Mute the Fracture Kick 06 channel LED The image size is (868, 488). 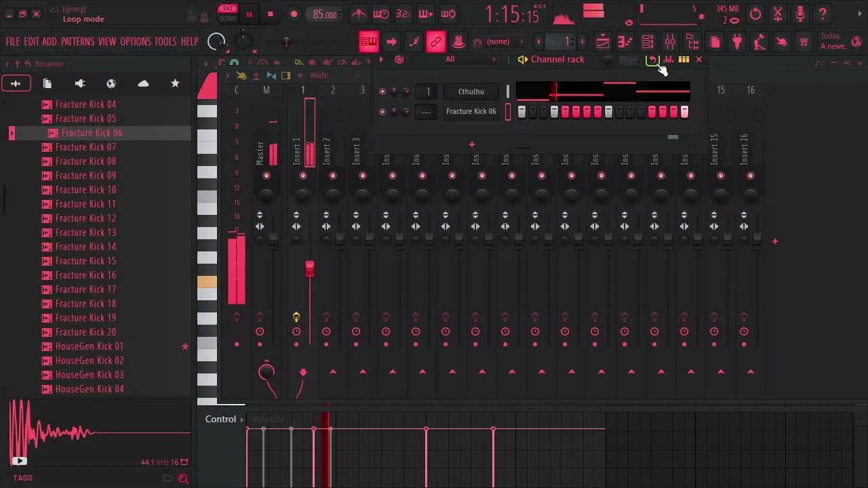(382, 112)
